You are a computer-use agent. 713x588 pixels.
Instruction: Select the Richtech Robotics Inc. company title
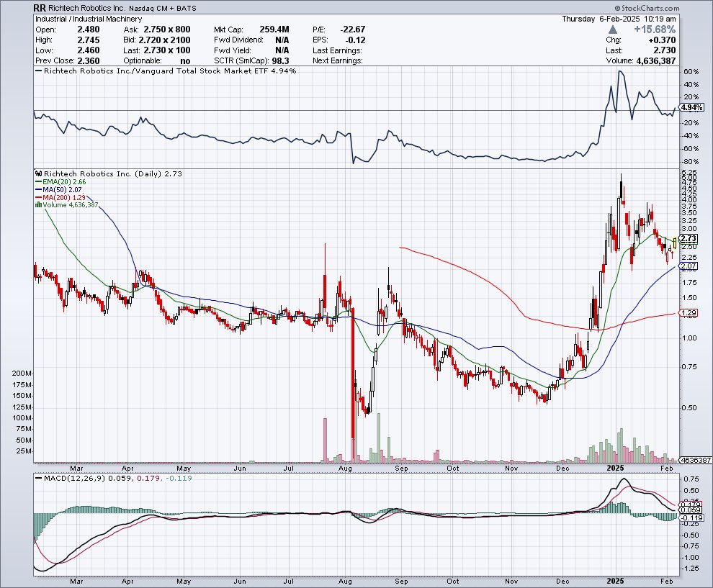click(86, 8)
